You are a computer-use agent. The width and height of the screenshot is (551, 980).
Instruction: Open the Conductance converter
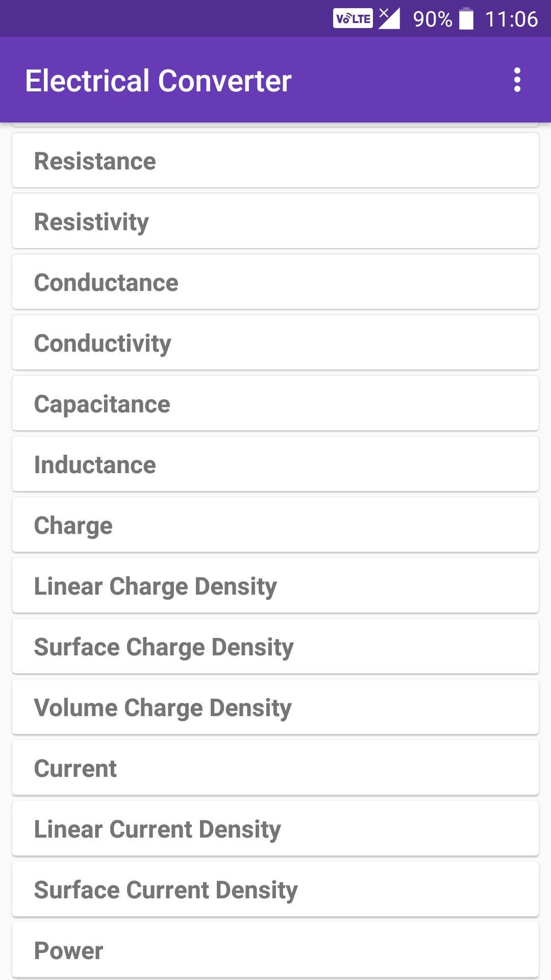coord(275,282)
